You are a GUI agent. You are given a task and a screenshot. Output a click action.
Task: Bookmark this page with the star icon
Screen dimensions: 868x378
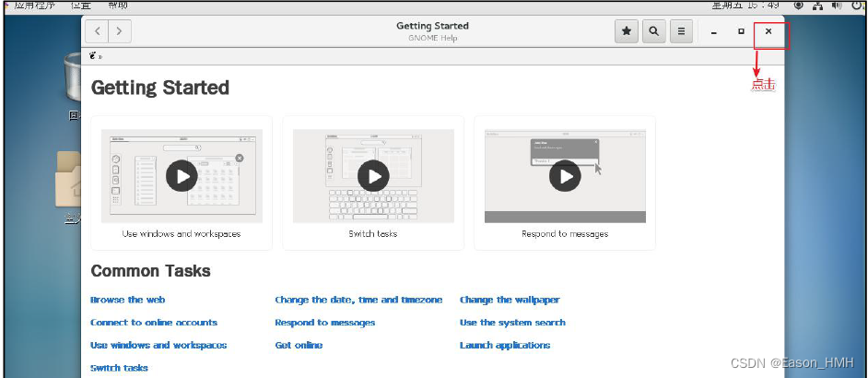(627, 31)
